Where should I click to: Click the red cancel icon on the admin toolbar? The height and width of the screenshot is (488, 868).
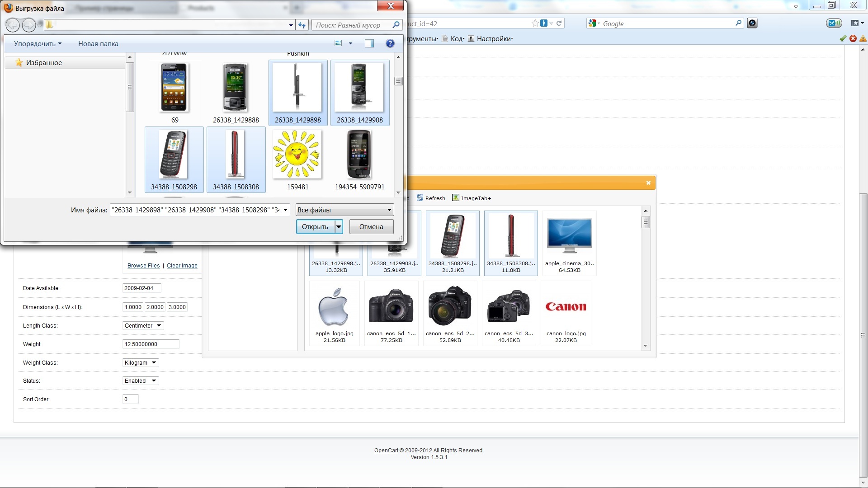(853, 38)
